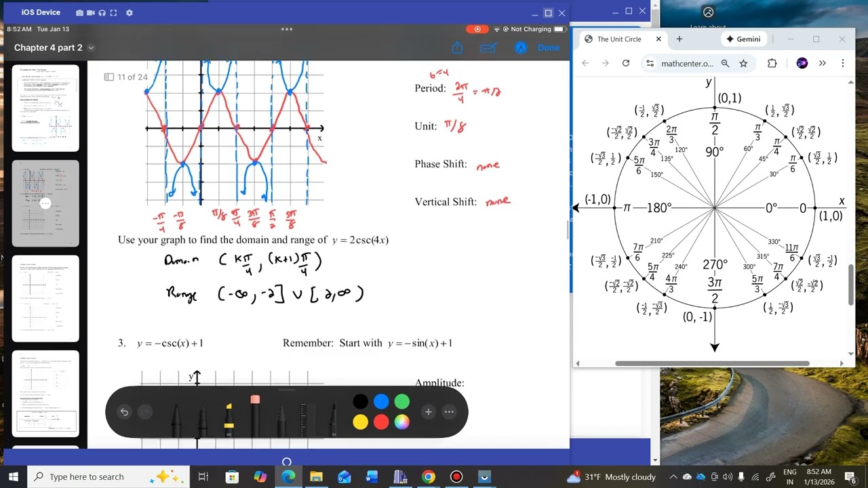Open the more options ellipsis in markup palette
The image size is (868, 488).
pyautogui.click(x=449, y=411)
